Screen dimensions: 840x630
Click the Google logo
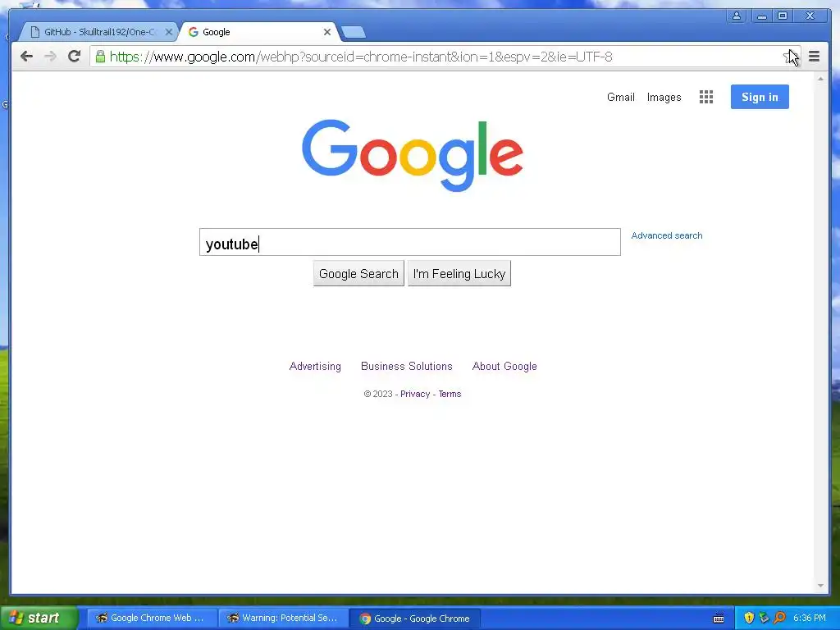(413, 155)
